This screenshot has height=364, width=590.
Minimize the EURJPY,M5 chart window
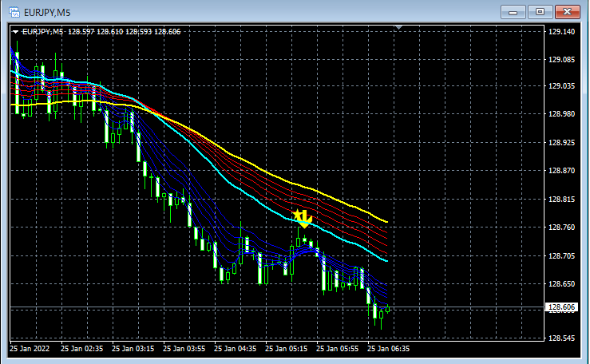point(513,13)
